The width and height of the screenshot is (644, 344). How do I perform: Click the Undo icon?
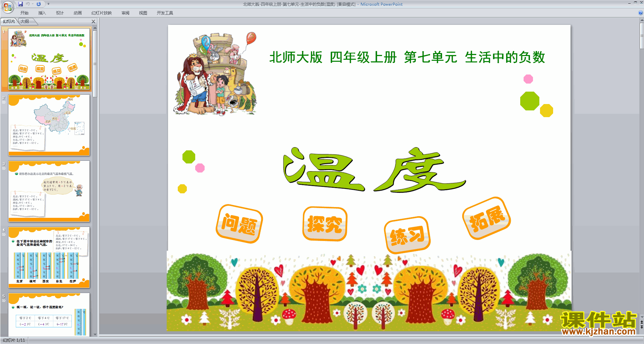(28, 4)
